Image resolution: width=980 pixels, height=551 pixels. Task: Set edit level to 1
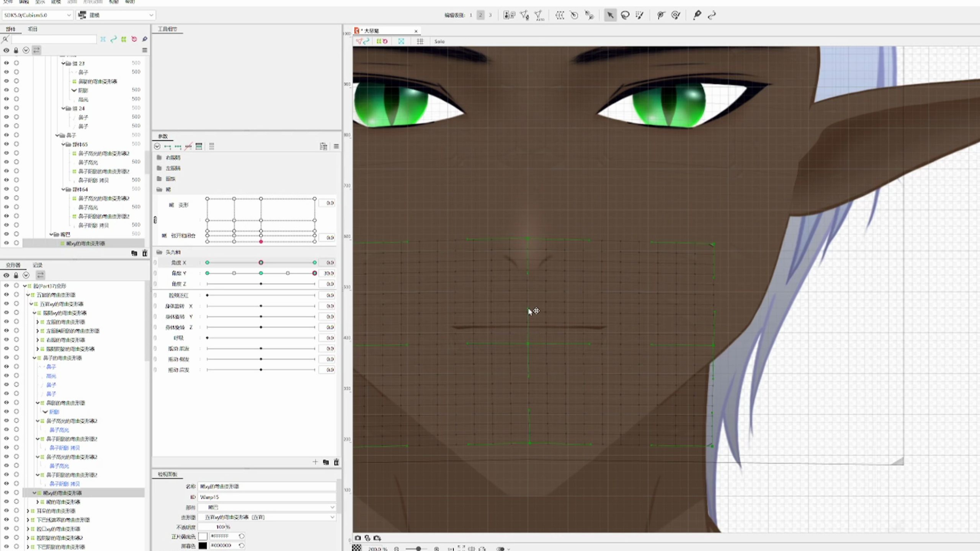point(470,15)
